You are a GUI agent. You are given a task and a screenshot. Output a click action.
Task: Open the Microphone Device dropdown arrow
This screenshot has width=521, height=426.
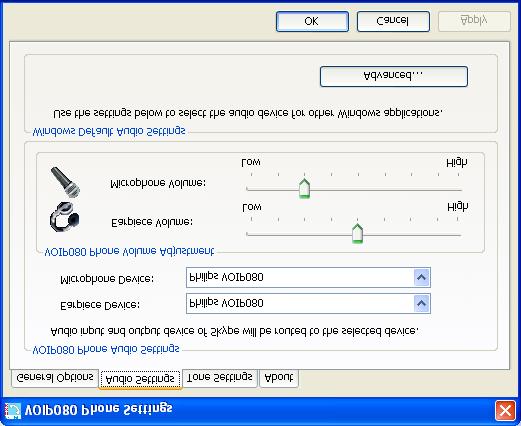point(421,277)
